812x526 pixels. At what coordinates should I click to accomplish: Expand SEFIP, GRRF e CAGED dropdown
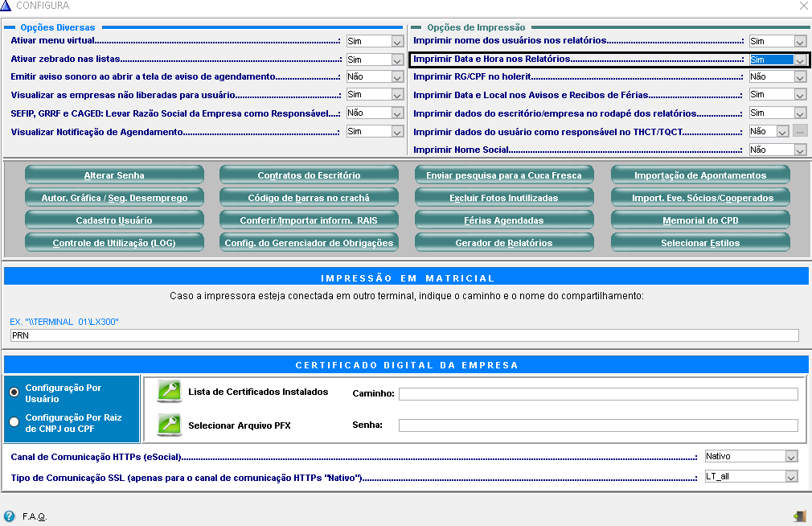pyautogui.click(x=397, y=113)
